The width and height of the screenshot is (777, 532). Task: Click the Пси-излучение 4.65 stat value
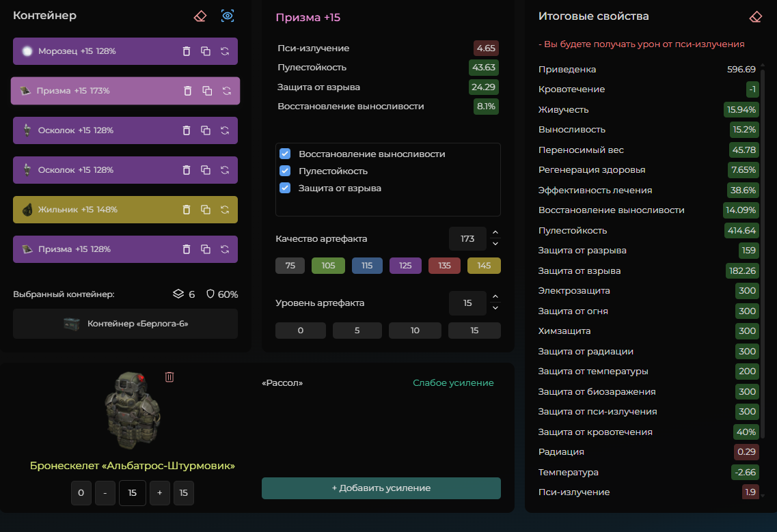(x=486, y=48)
